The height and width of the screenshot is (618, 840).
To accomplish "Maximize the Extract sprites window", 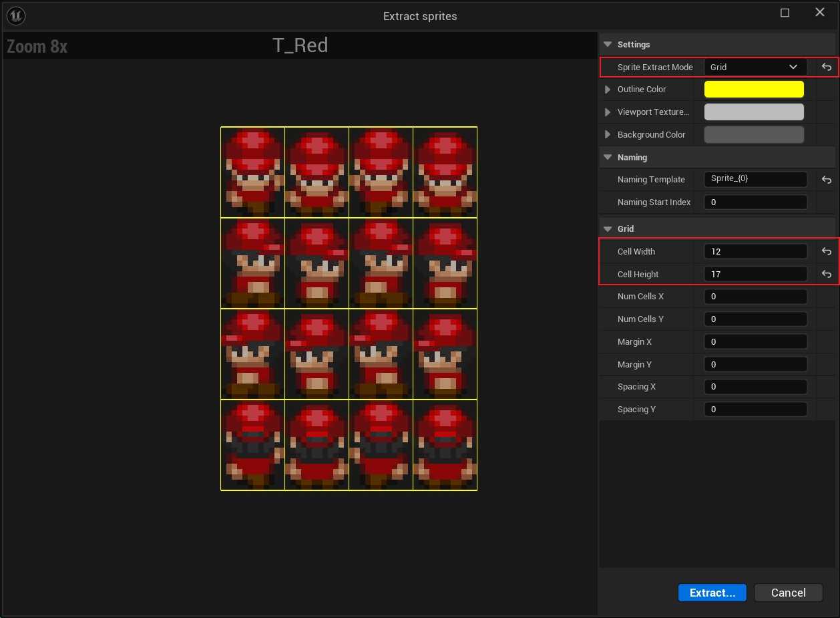I will (785, 13).
